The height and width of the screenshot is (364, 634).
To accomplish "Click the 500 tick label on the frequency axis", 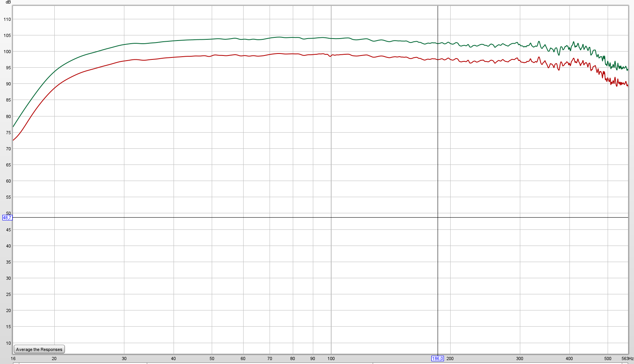I will pos(608,358).
